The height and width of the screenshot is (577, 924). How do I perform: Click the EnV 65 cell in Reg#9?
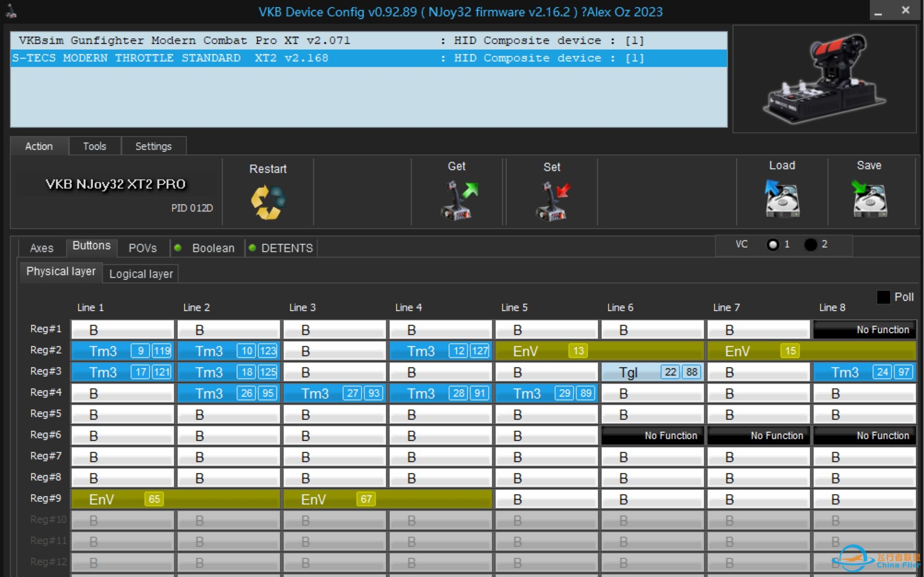click(176, 499)
